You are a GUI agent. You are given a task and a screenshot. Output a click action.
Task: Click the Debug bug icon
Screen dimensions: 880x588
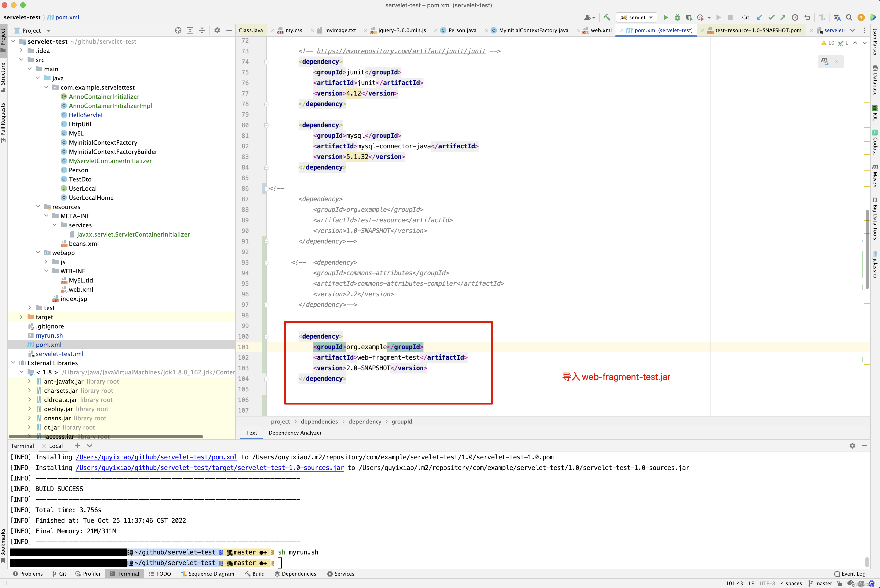click(677, 17)
